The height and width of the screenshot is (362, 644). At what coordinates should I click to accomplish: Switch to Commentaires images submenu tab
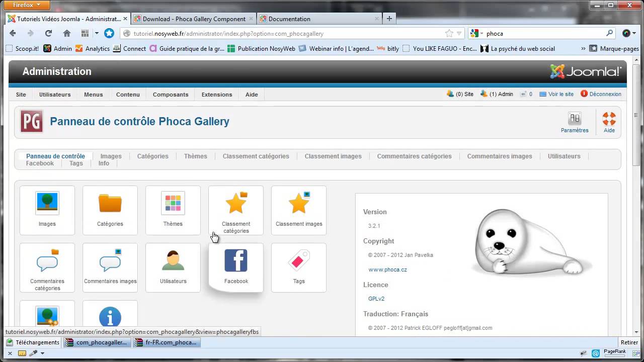(x=500, y=156)
